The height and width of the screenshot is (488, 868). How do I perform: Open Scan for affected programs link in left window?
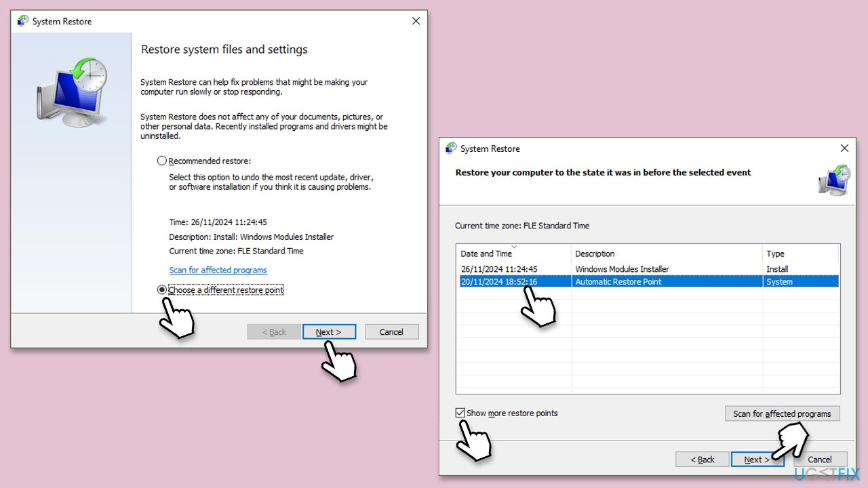[218, 270]
